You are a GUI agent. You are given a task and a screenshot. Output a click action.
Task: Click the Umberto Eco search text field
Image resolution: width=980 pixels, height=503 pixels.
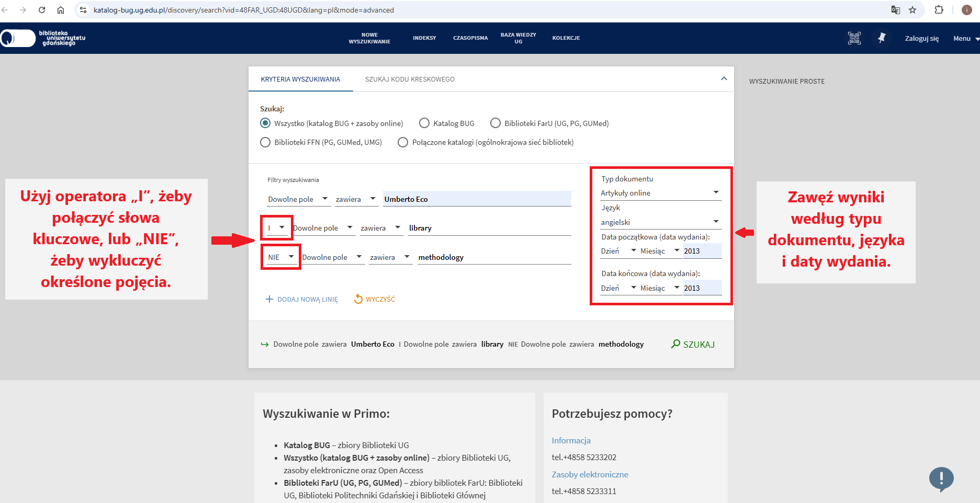pos(476,199)
